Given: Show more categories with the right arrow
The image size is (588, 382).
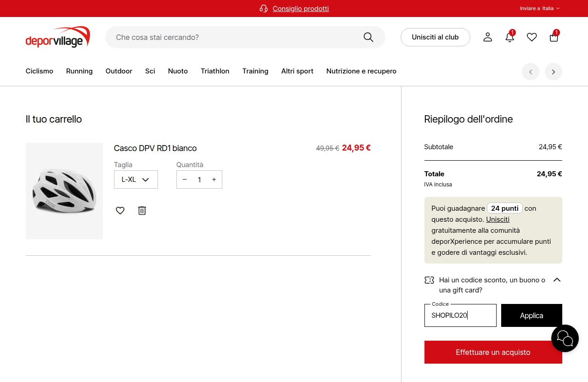Looking at the screenshot, I should [x=554, y=72].
